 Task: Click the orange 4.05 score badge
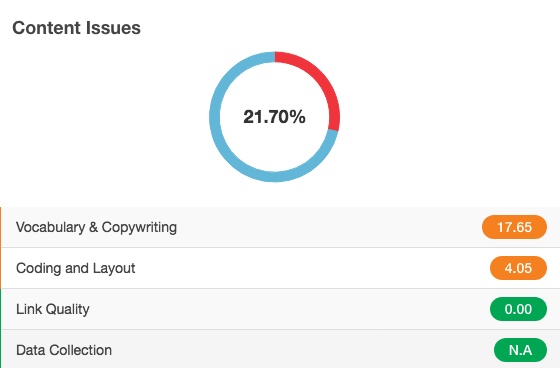tap(518, 268)
